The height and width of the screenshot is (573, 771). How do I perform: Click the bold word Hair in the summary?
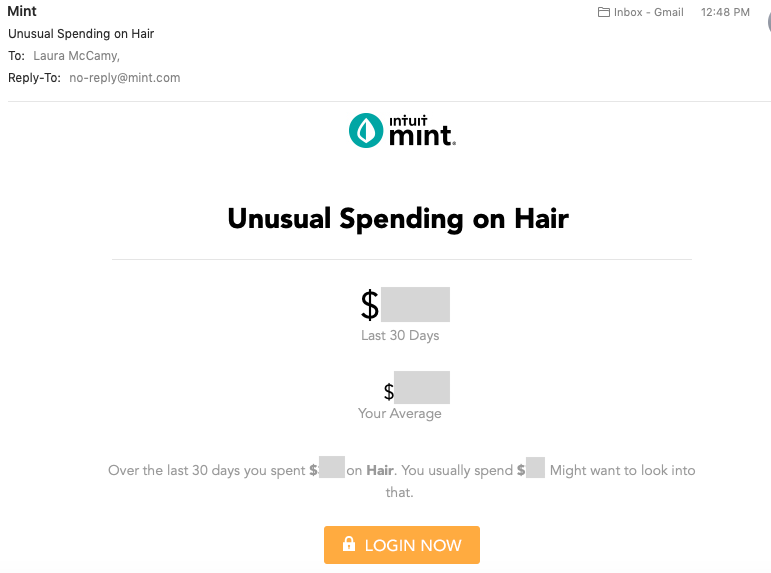click(380, 470)
